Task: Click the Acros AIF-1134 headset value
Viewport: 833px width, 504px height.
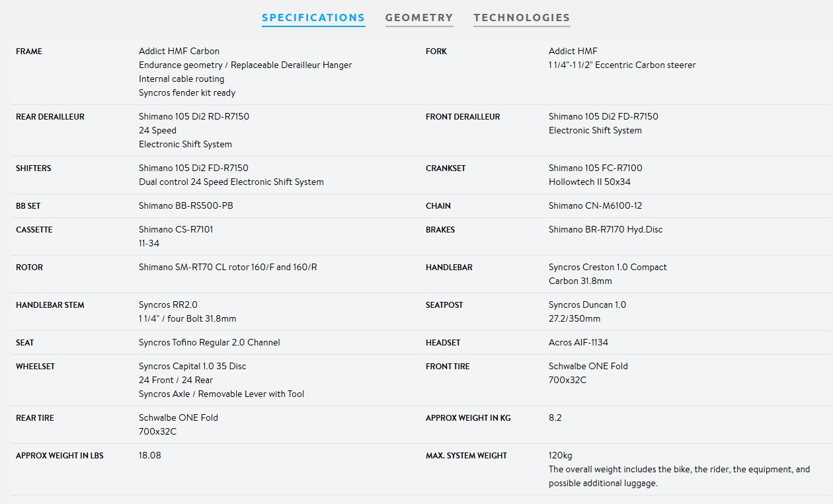Action: (x=578, y=342)
